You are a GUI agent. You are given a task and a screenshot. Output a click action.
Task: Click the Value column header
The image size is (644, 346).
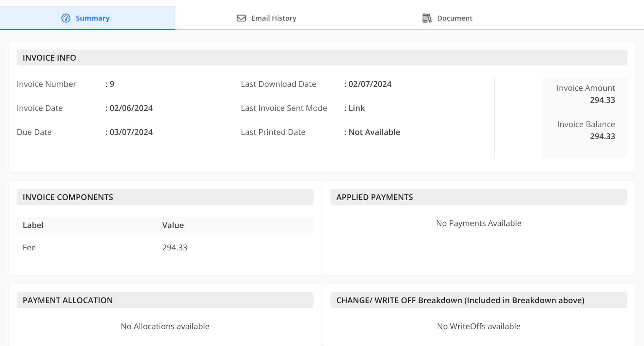[x=173, y=225]
